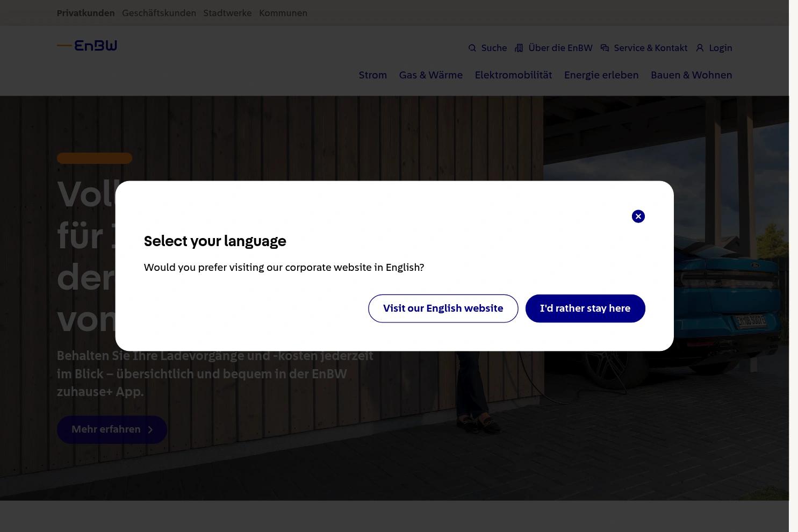The height and width of the screenshot is (532, 798).
Task: Switch to the Stadtwerke tab
Action: click(227, 13)
